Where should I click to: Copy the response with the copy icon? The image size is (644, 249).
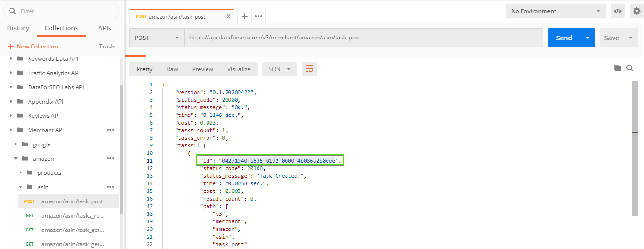coord(617,68)
